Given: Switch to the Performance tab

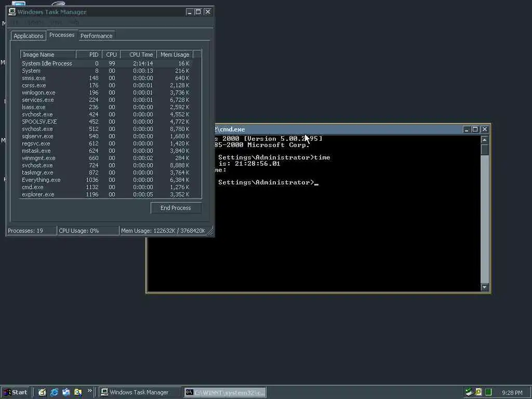Looking at the screenshot, I should coord(96,36).
